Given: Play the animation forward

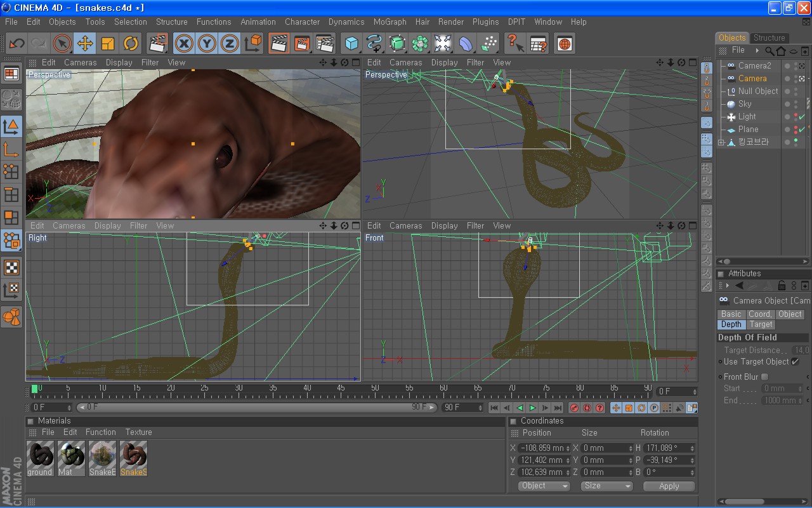Looking at the screenshot, I should click(532, 408).
